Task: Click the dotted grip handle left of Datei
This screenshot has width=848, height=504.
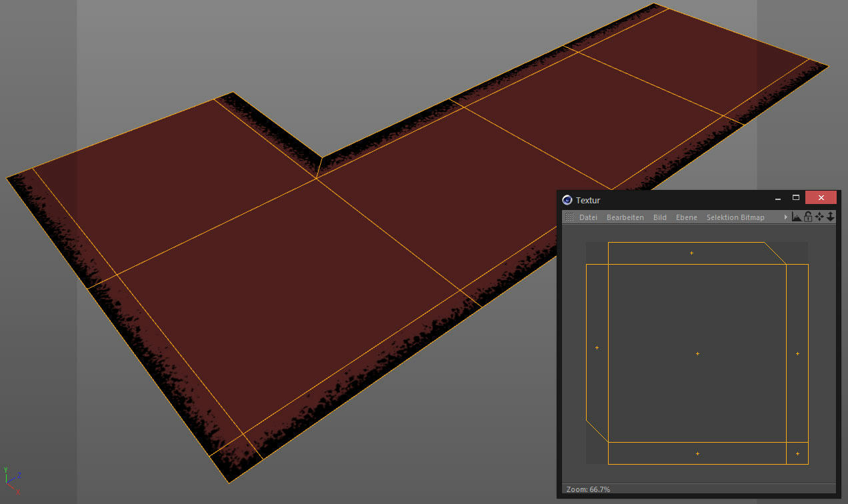Action: pos(569,217)
